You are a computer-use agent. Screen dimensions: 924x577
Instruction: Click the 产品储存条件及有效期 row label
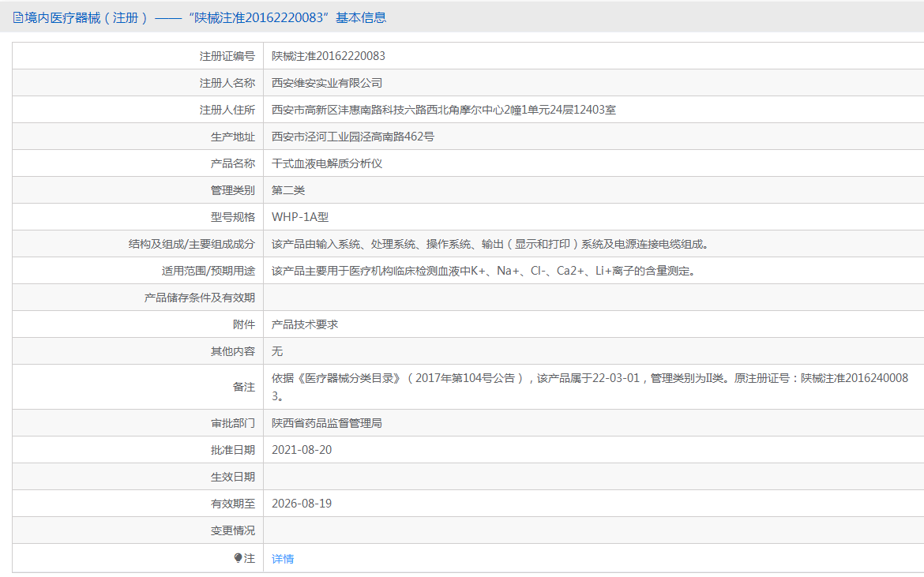pyautogui.click(x=199, y=298)
